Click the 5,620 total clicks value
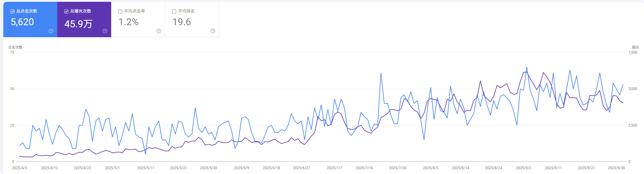 click(x=22, y=22)
